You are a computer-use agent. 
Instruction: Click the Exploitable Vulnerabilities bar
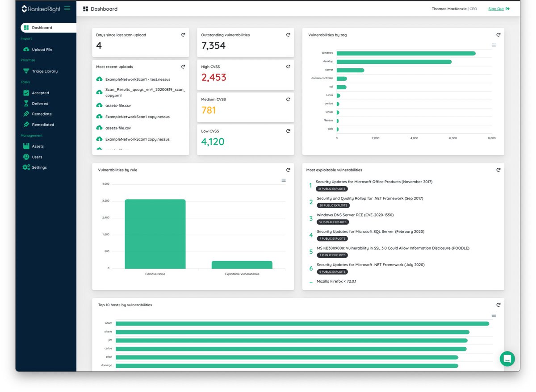(x=242, y=265)
